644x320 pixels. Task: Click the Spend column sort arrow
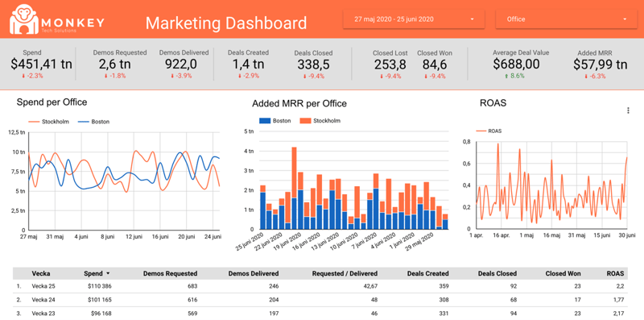pos(108,273)
